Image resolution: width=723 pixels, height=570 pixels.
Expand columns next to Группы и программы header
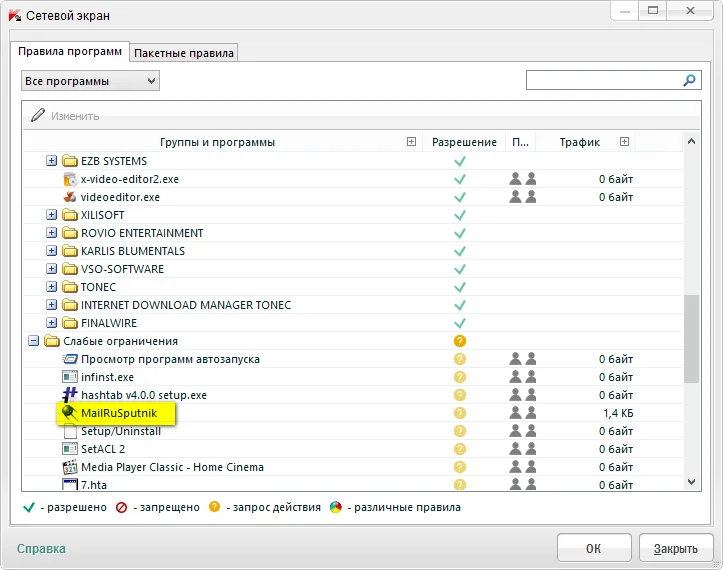pos(411,142)
